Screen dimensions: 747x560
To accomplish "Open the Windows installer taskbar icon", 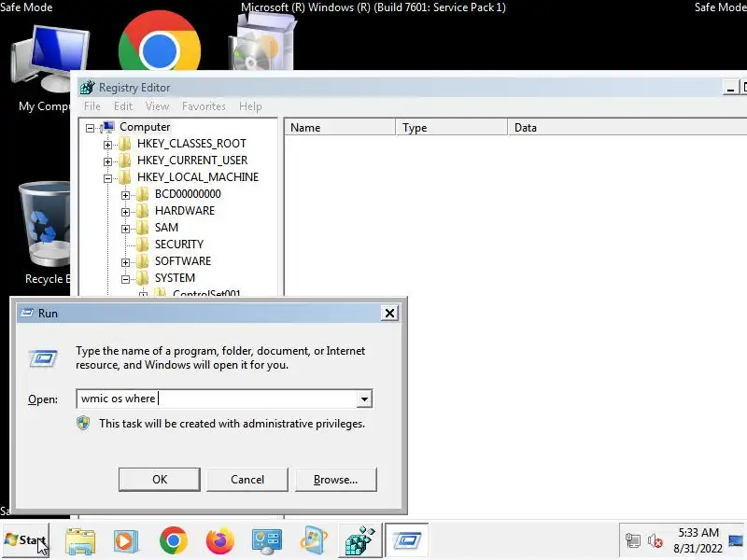I will [x=313, y=541].
